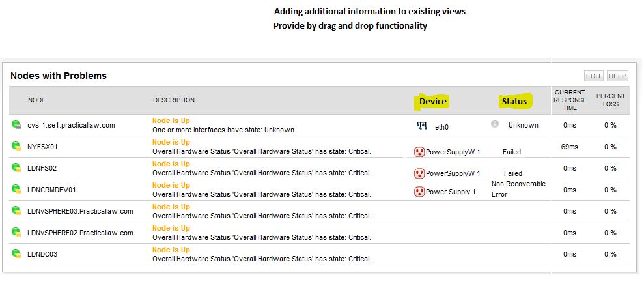Screen dimensions: 644x288
Task: Click the node status icon beside LDNFS02
Action: click(16, 167)
